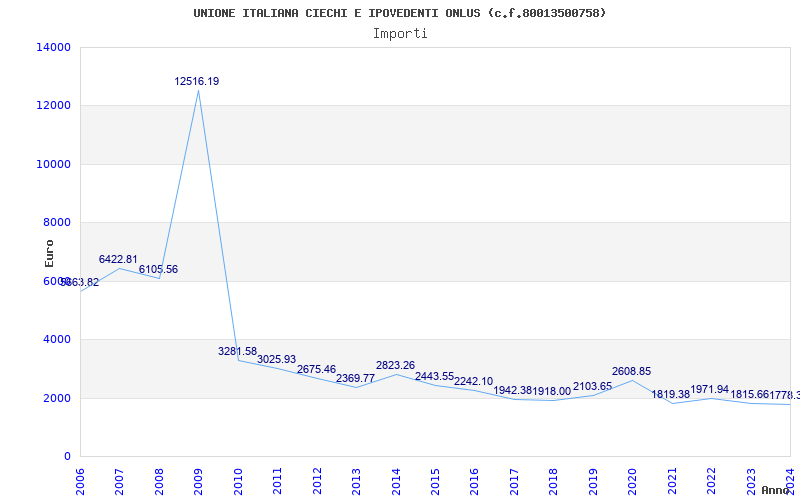
Task: Click the 10000 y-axis tick label
Action: 54,164
